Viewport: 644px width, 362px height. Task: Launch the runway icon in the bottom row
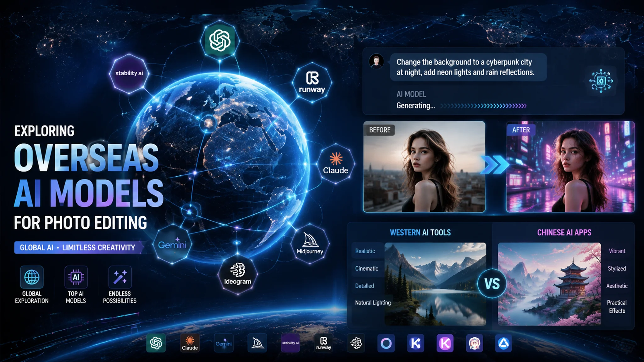point(324,343)
